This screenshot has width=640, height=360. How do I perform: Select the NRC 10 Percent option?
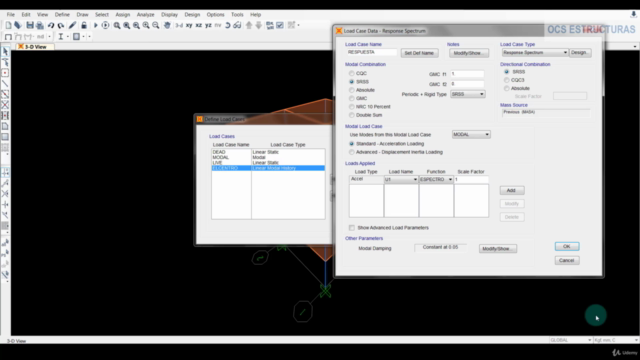point(351,107)
